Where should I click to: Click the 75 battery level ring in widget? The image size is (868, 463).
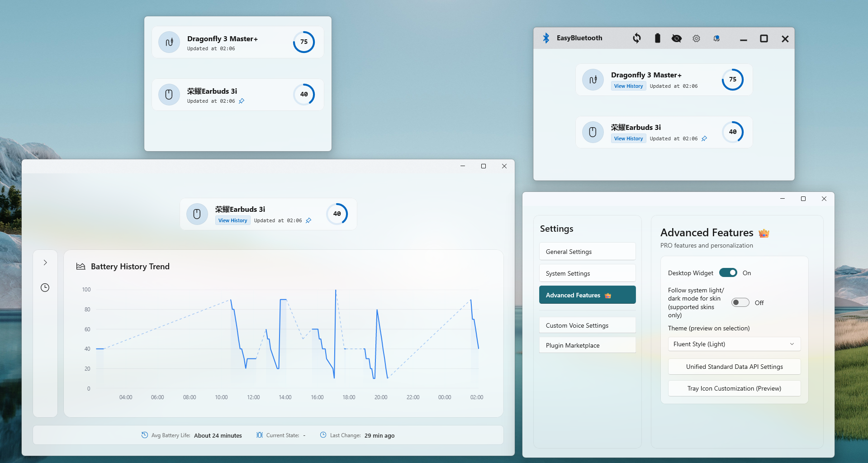304,42
